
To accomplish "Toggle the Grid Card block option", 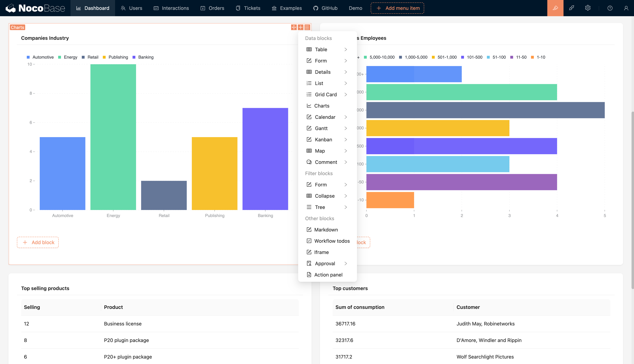I will coord(326,94).
